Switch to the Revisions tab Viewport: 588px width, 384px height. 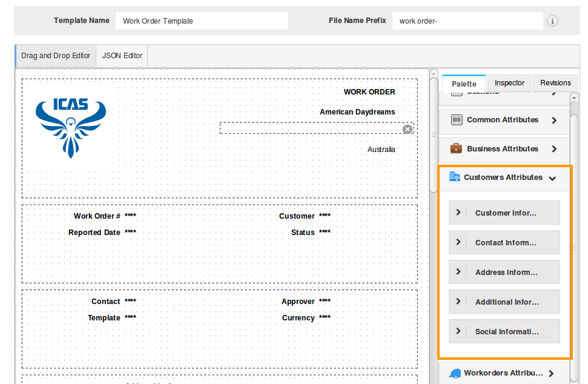(555, 83)
